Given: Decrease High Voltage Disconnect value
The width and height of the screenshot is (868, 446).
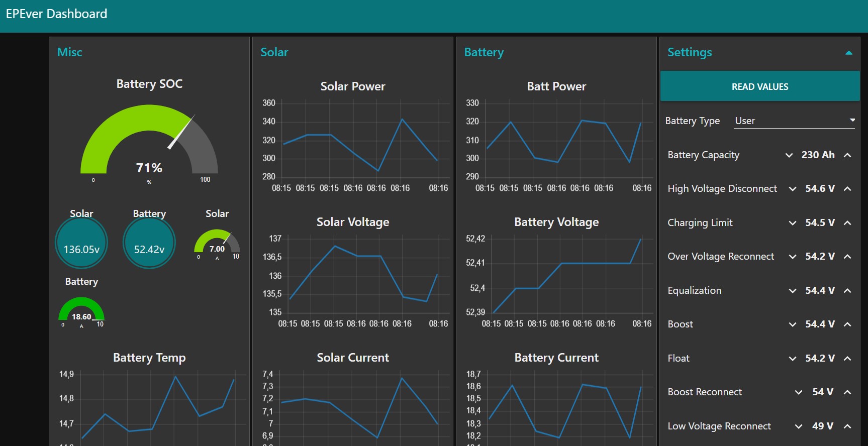Looking at the screenshot, I should (x=793, y=189).
